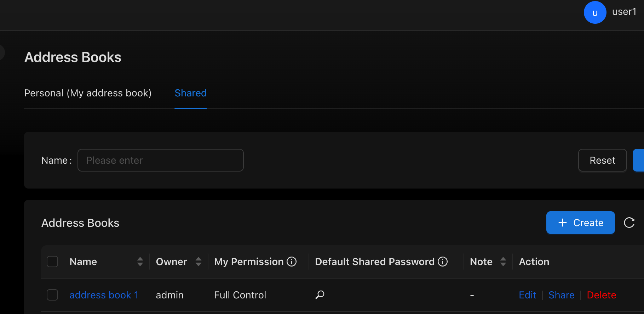Sort the list by Owner column arrows
This screenshot has height=314, width=644.
(199, 262)
